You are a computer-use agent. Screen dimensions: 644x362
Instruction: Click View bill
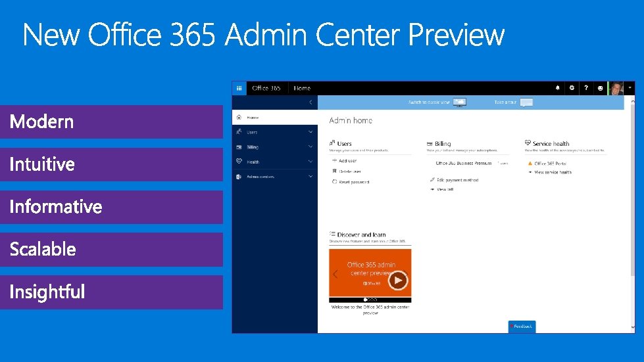[x=445, y=189]
